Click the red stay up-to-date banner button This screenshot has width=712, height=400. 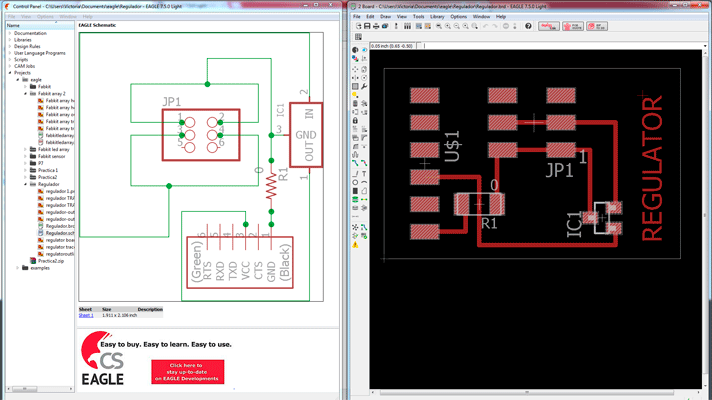coord(188,371)
